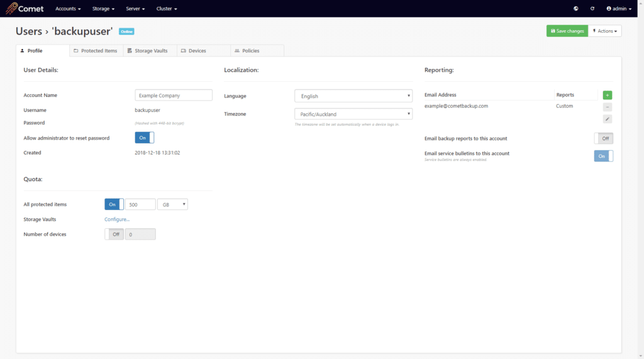This screenshot has height=359, width=644.
Task: Open the Accounts menu
Action: (68, 9)
